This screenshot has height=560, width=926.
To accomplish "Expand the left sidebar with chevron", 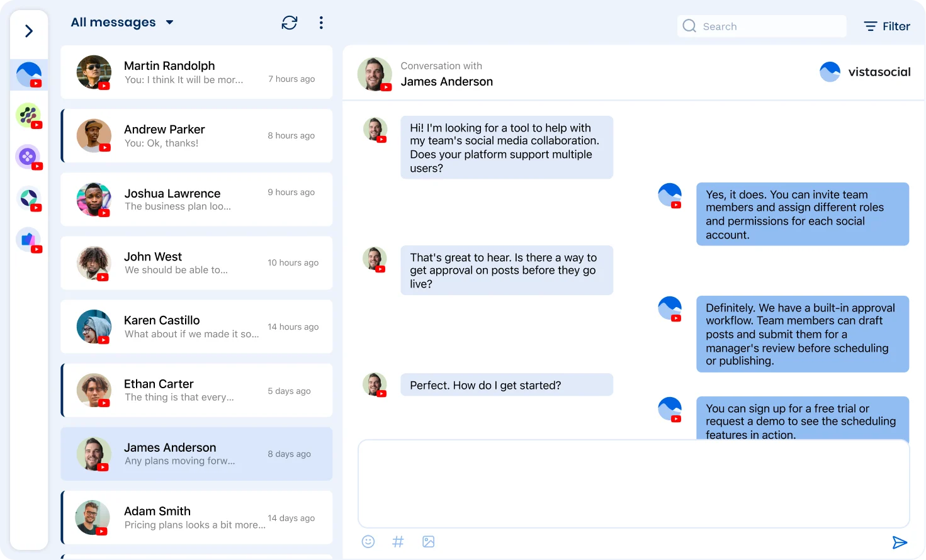I will (29, 31).
